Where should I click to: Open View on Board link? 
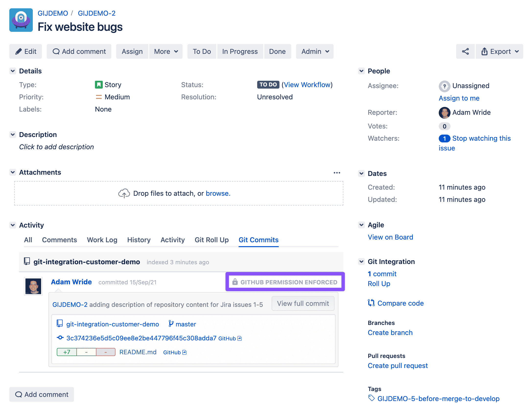tap(390, 237)
